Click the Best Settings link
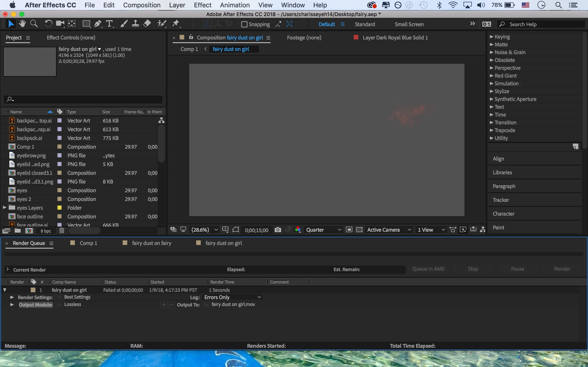This screenshot has height=367, width=588. point(77,297)
